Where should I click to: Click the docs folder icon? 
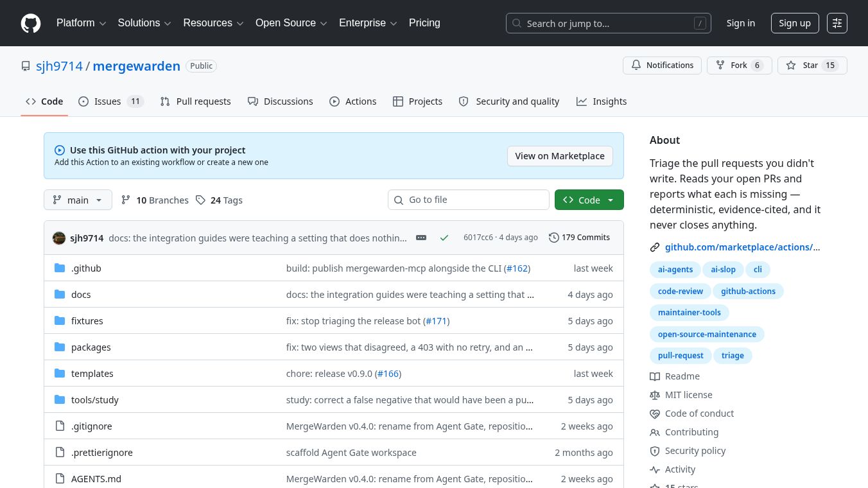click(x=60, y=295)
